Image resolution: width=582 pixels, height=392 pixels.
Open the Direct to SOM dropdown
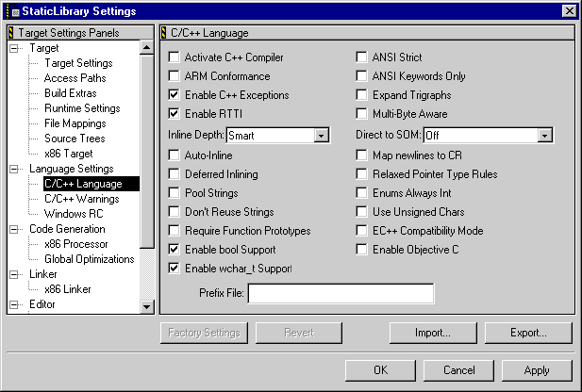coord(544,136)
